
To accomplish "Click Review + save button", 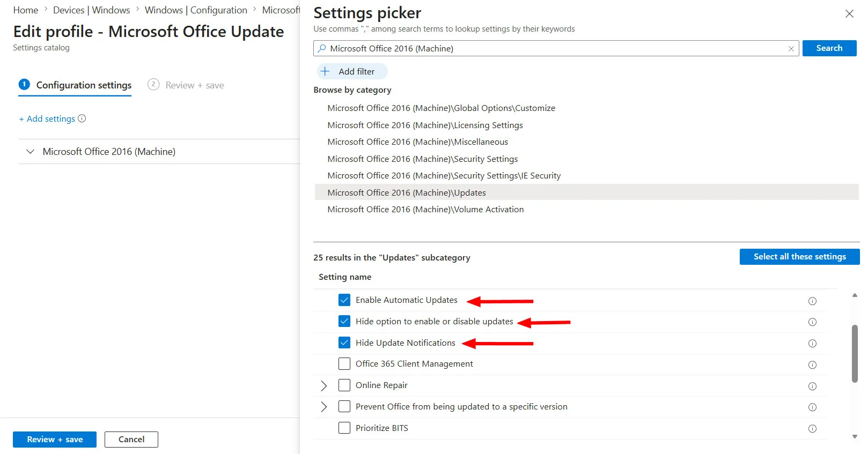I will click(55, 440).
